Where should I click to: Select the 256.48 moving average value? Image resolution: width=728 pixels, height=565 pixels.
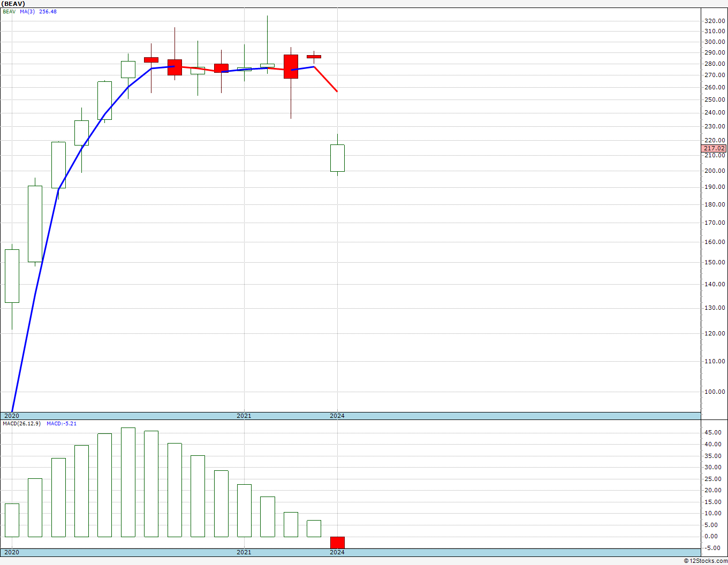coord(48,12)
